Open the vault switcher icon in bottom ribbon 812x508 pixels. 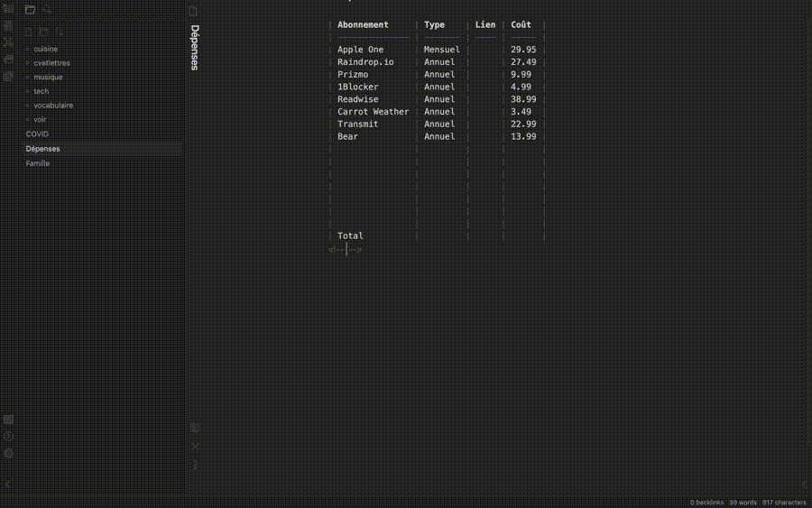8,420
